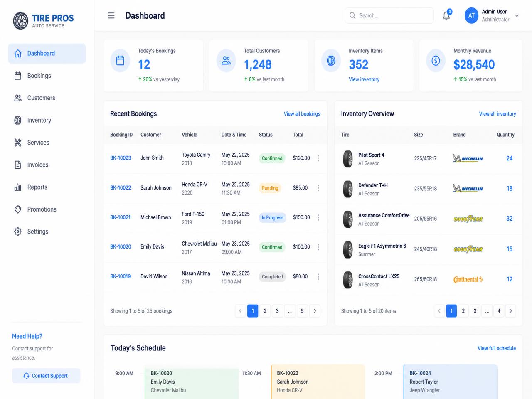Screen dimensions: 532x399
Task: Click the Pilot Sport 4 tire image
Action: 347,159
